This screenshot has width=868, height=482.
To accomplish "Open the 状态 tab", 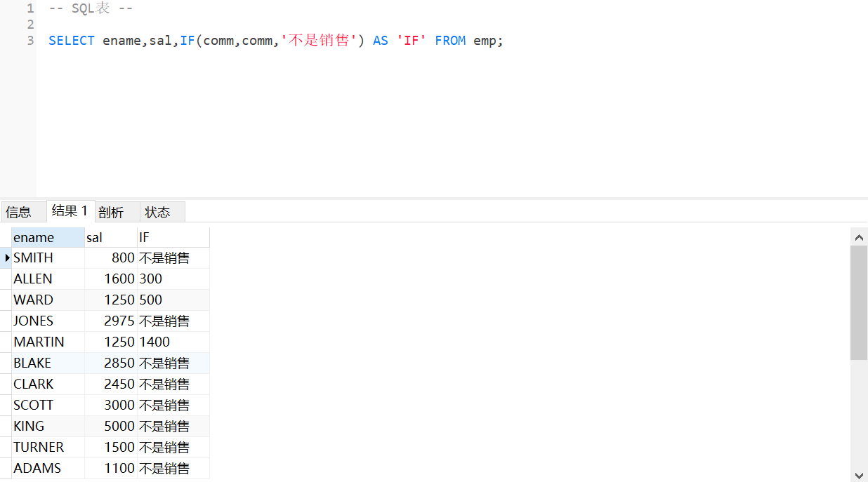I will 162,212.
